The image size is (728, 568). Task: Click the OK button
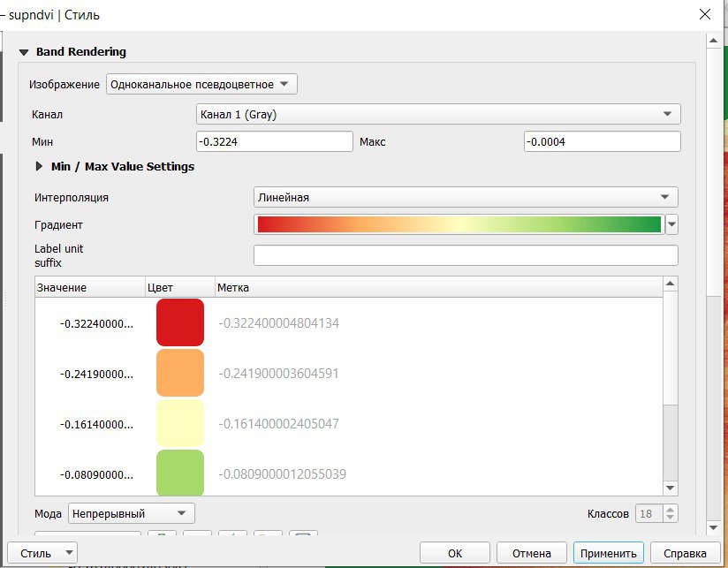(455, 553)
